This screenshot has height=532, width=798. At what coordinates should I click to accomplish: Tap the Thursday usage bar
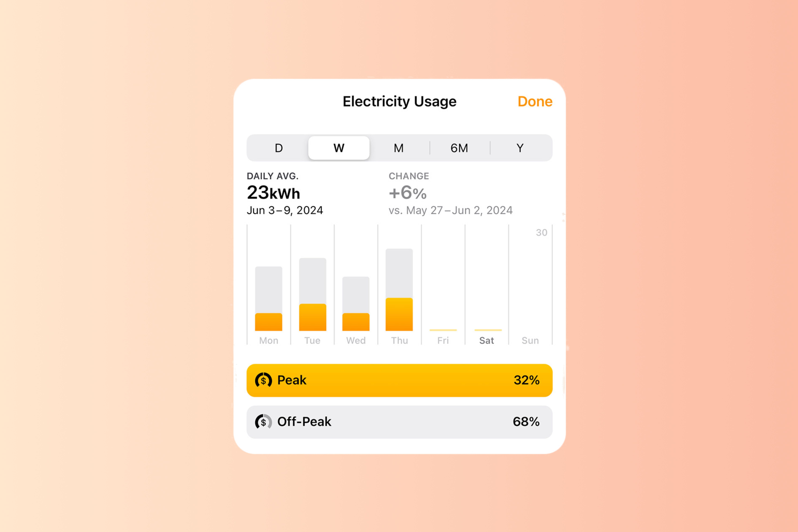click(x=399, y=291)
